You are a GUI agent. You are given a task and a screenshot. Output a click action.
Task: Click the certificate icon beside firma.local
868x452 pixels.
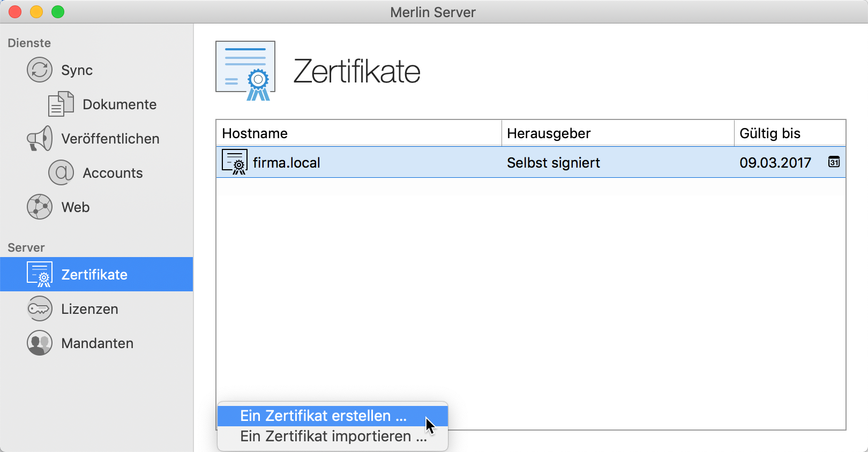(235, 162)
